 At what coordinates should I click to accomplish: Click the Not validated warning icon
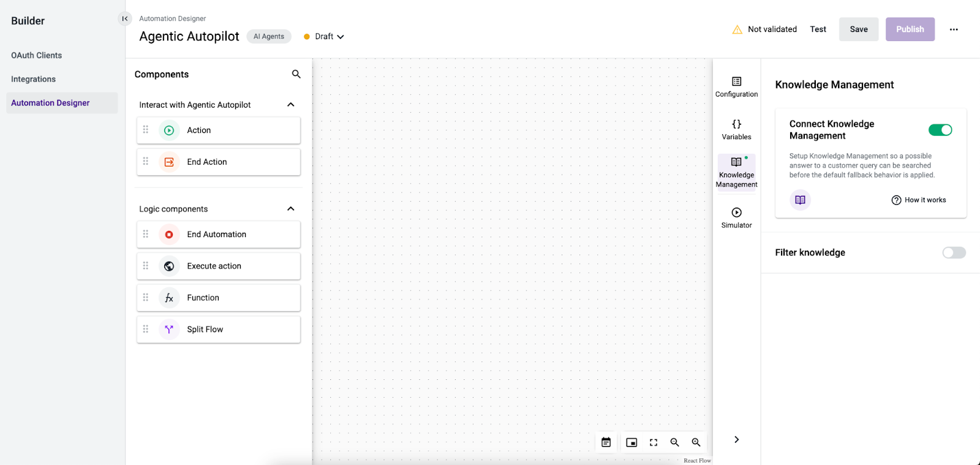tap(737, 29)
